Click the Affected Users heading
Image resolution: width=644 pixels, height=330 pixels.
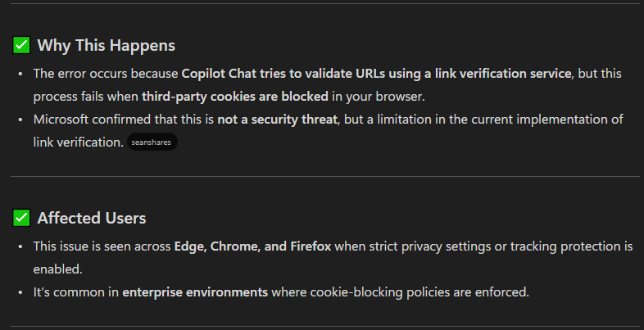(92, 218)
